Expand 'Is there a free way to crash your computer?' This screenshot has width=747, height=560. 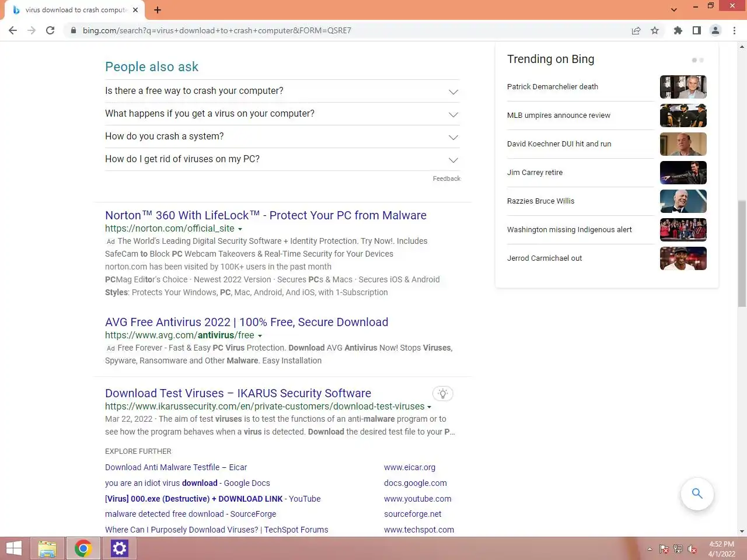tap(282, 91)
